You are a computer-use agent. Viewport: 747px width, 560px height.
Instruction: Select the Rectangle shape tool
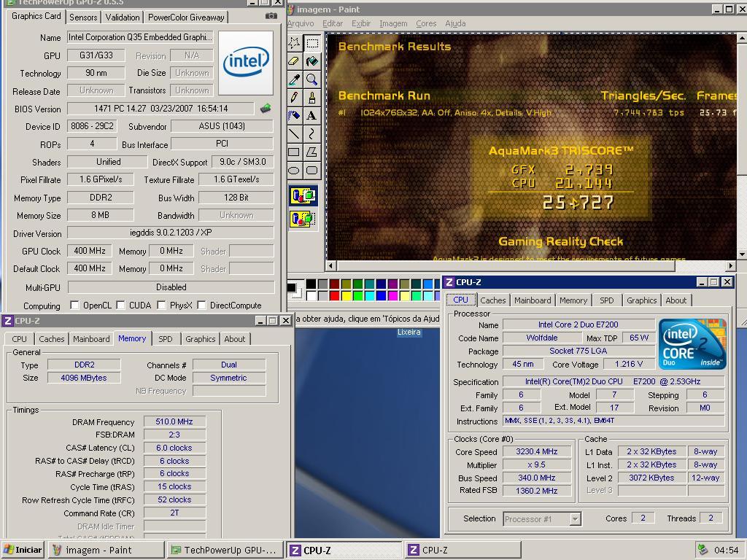click(x=295, y=152)
